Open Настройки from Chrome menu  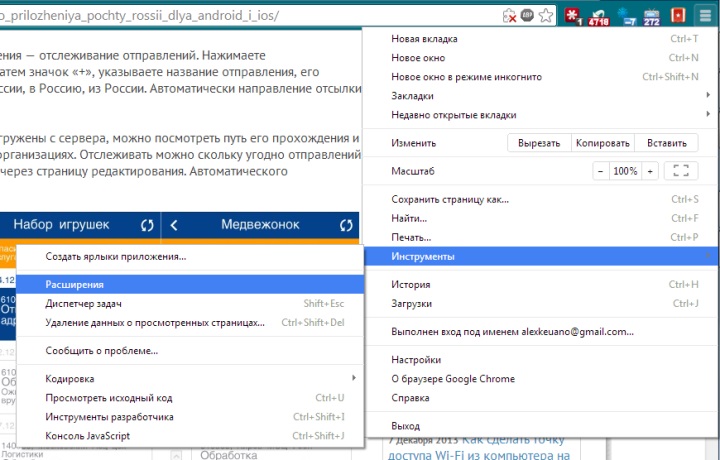pyautogui.click(x=540, y=360)
